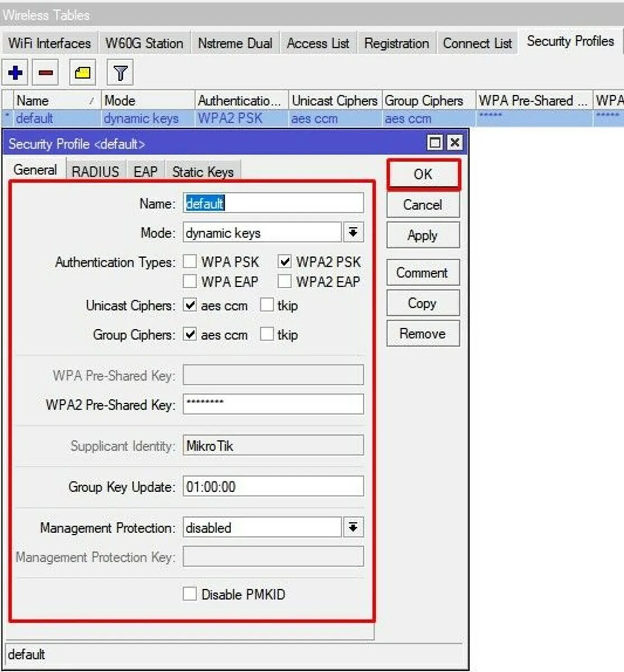Click the Cancel button
The height and width of the screenshot is (672, 624).
click(423, 205)
